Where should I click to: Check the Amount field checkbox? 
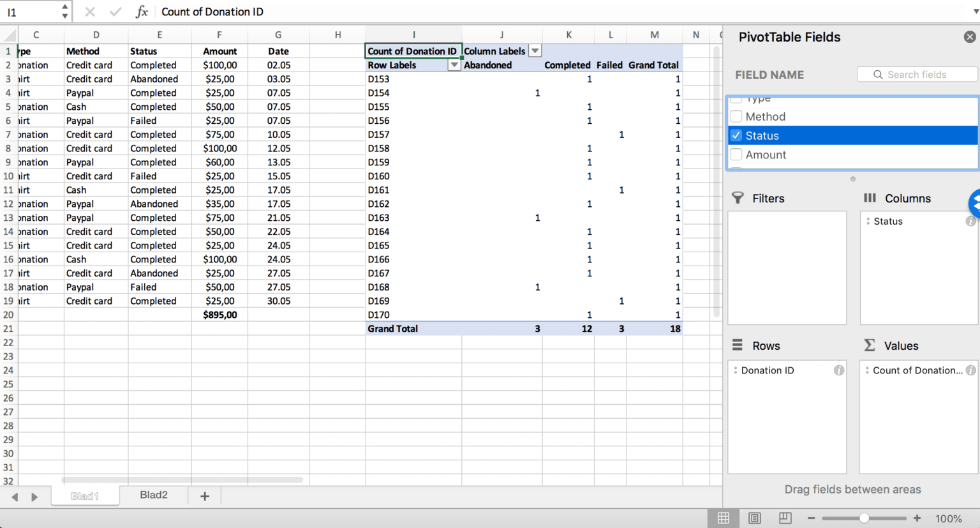coord(737,155)
